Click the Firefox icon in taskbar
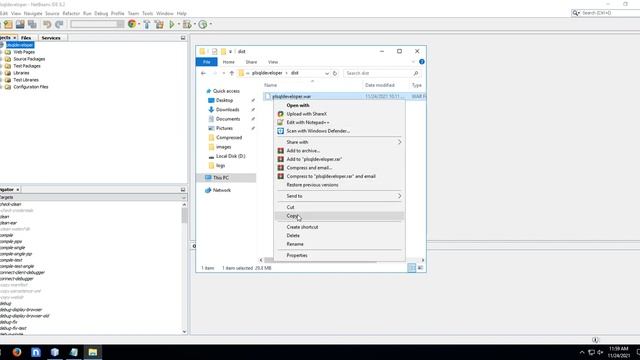 pyautogui.click(x=17, y=352)
